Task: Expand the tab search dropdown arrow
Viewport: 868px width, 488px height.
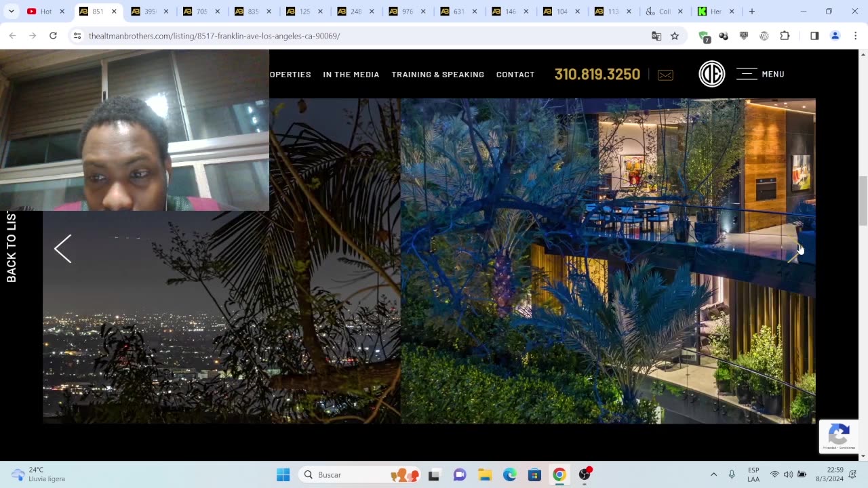Action: pyautogui.click(x=11, y=12)
